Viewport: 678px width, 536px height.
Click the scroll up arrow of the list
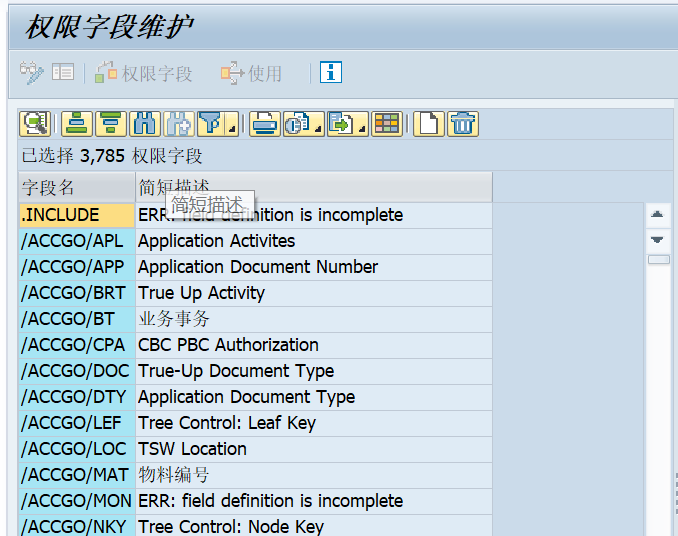point(657,215)
